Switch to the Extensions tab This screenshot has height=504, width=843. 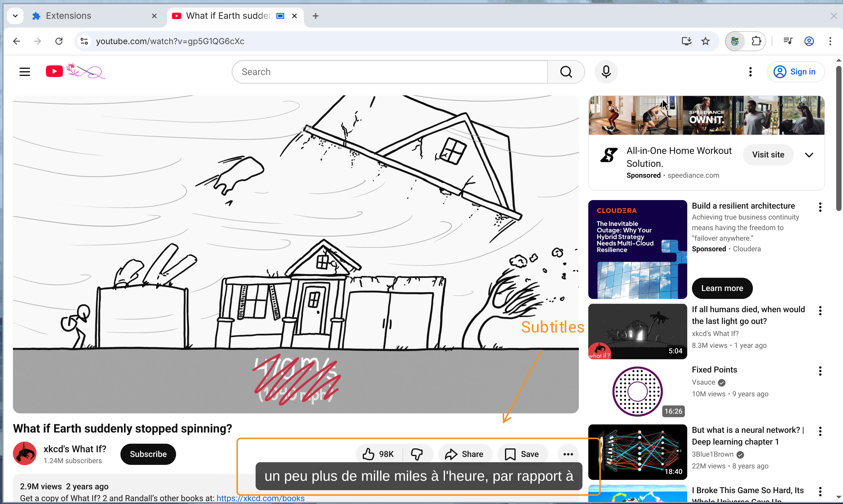68,16
